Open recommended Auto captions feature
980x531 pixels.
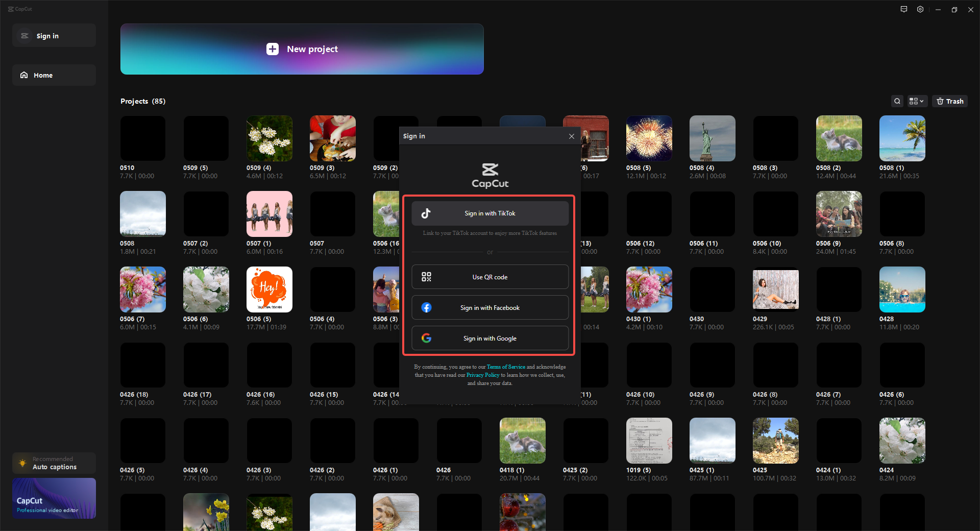point(54,463)
